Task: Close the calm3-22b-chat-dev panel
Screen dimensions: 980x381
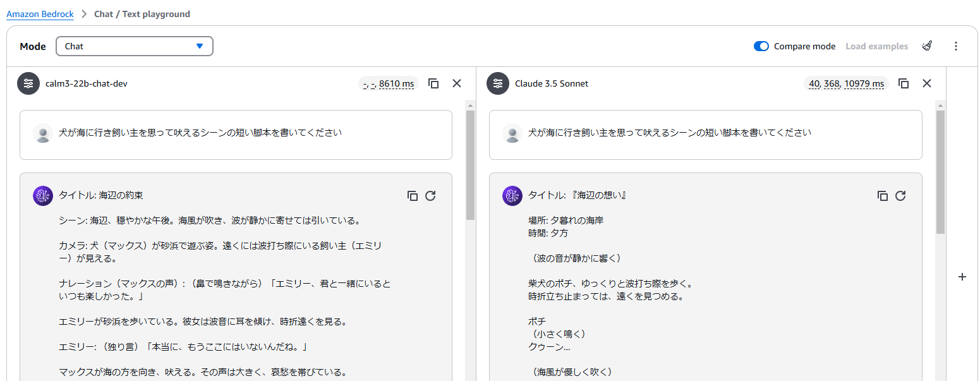Action: (457, 83)
